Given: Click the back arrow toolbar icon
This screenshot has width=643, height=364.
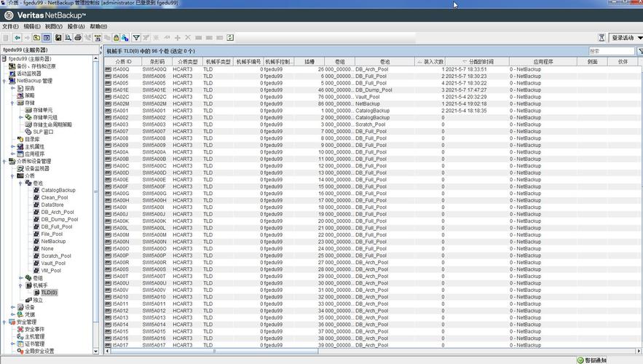Looking at the screenshot, I should pos(17,38).
